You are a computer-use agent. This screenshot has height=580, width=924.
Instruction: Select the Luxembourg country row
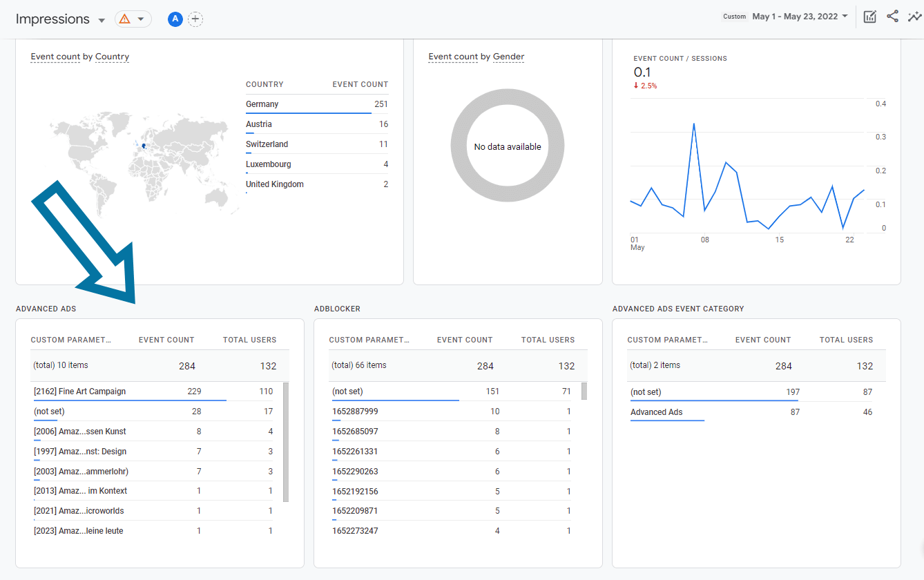(x=317, y=164)
